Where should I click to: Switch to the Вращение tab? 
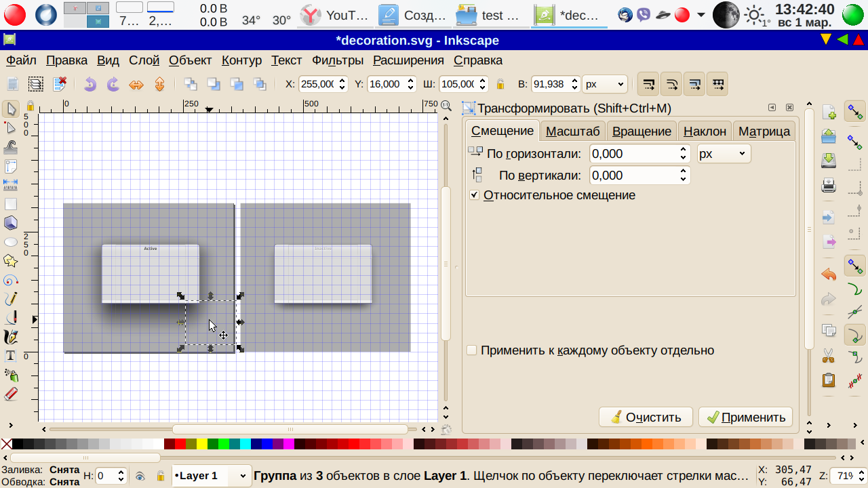pyautogui.click(x=642, y=131)
